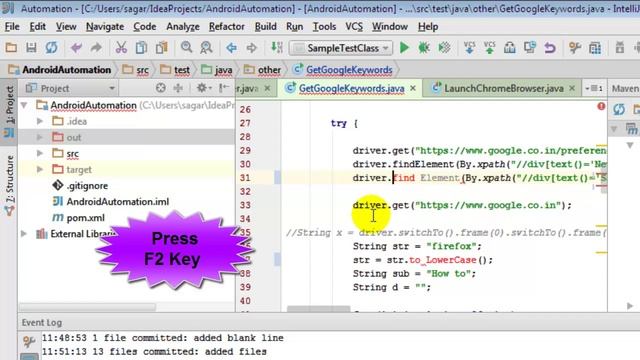Open the Project view type dropdown
The image size is (640, 360).
coord(112,88)
